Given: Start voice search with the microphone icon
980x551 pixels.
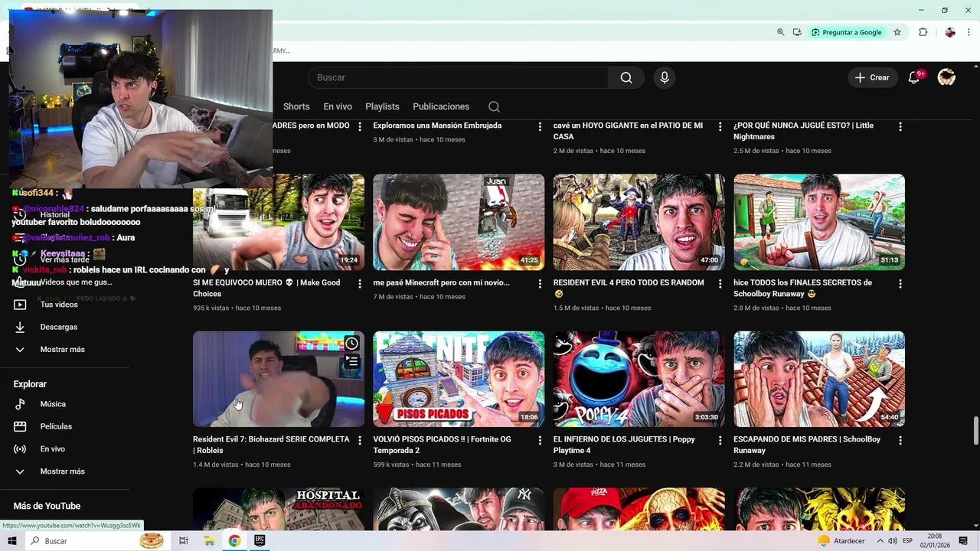Looking at the screenshot, I should 665,77.
